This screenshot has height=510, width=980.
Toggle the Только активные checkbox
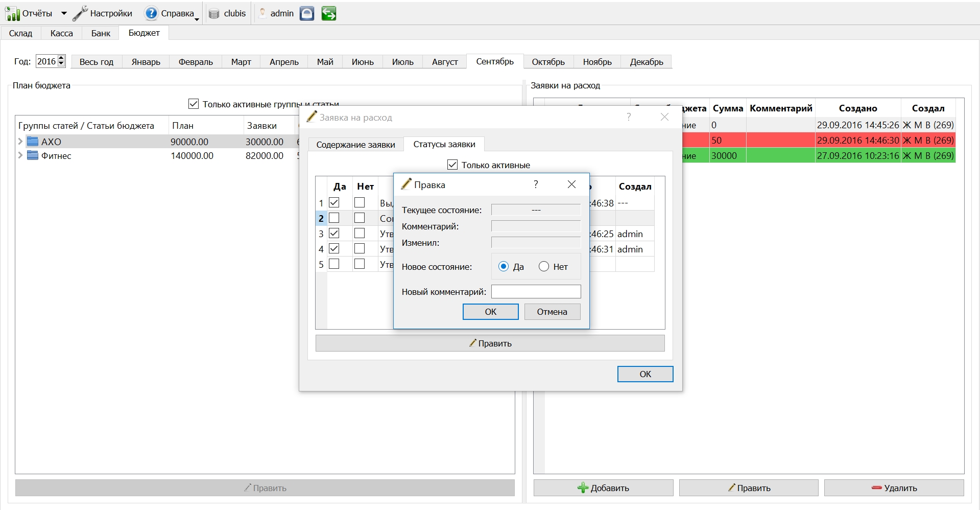[x=452, y=165]
